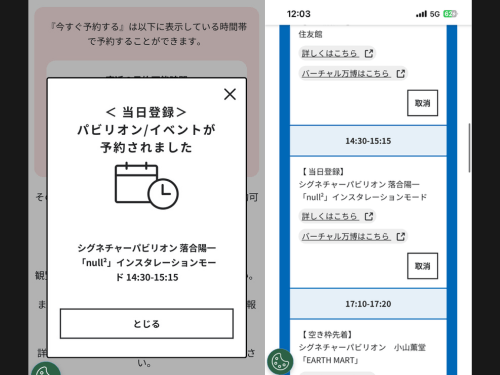Select the 14:30-15:15 time slot header
The width and height of the screenshot is (500, 375).
tap(368, 141)
